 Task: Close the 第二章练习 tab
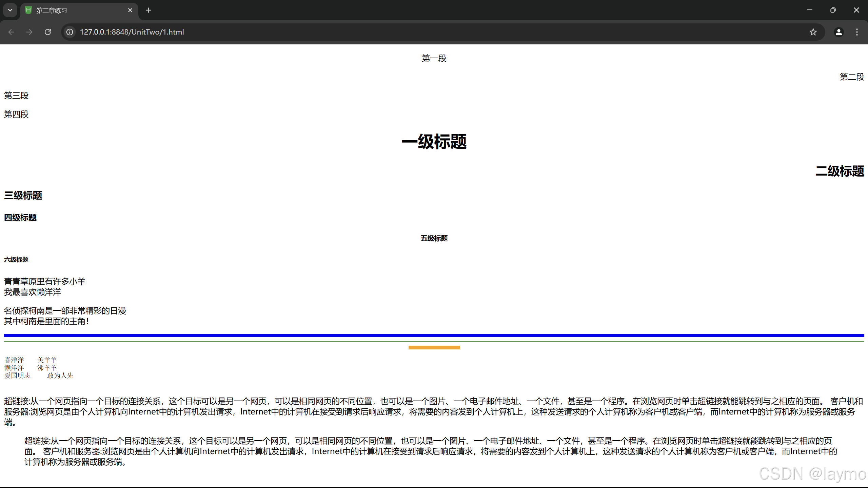tap(130, 10)
